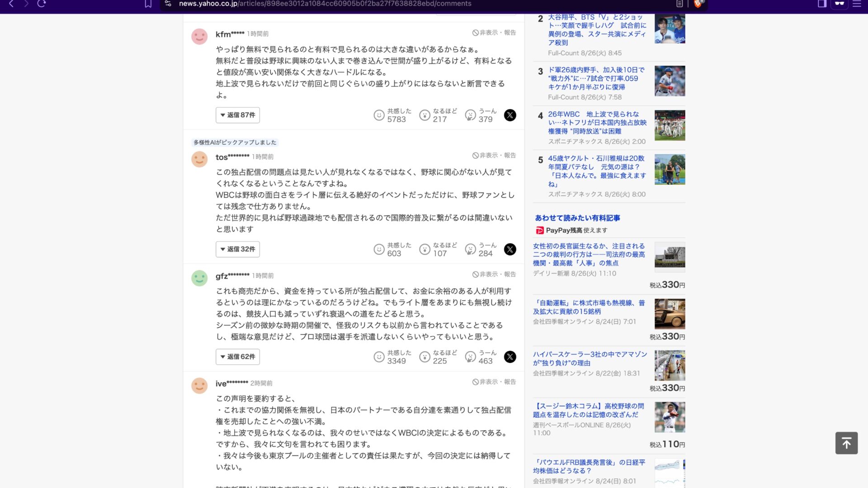This screenshot has width=868, height=488.
Task: Open reader mode icon in address bar
Action: pos(679,4)
